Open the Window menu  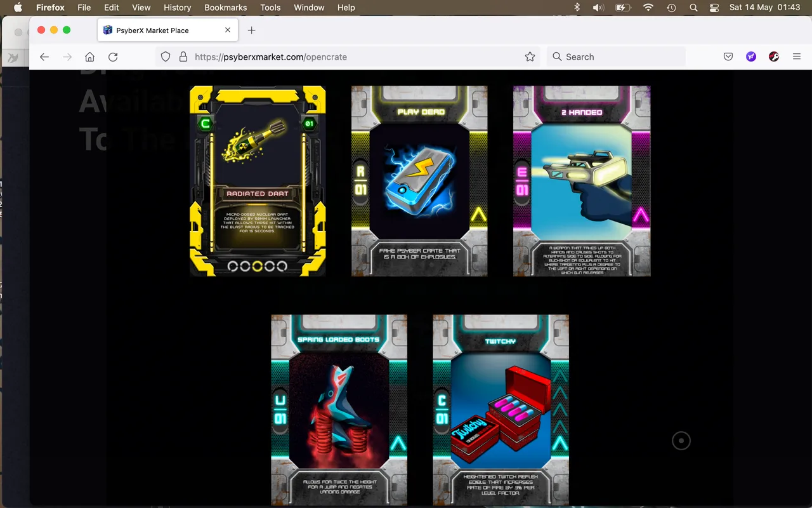point(309,8)
